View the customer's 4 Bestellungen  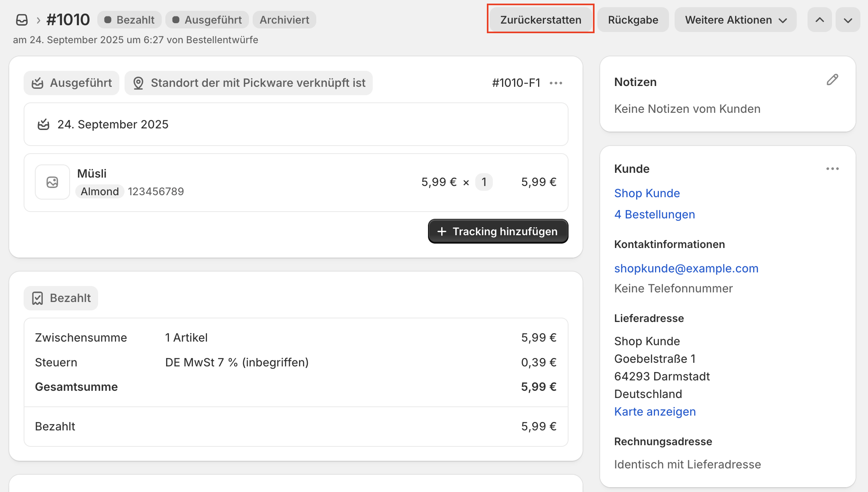pyautogui.click(x=654, y=214)
